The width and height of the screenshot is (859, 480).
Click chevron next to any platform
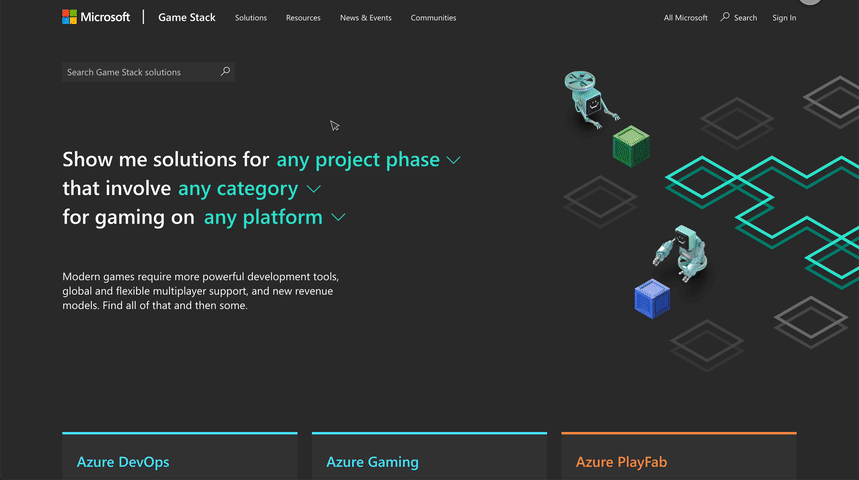tap(339, 218)
